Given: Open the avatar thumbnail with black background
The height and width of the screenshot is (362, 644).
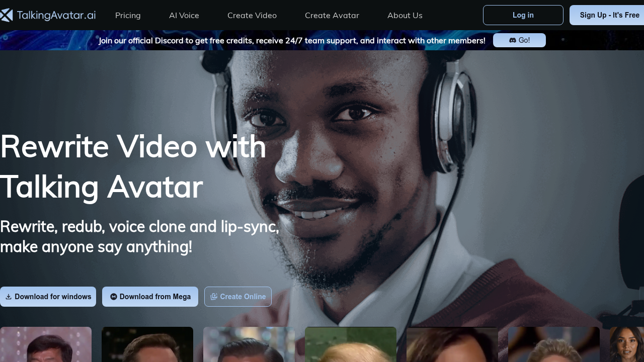Looking at the screenshot, I should (x=147, y=345).
